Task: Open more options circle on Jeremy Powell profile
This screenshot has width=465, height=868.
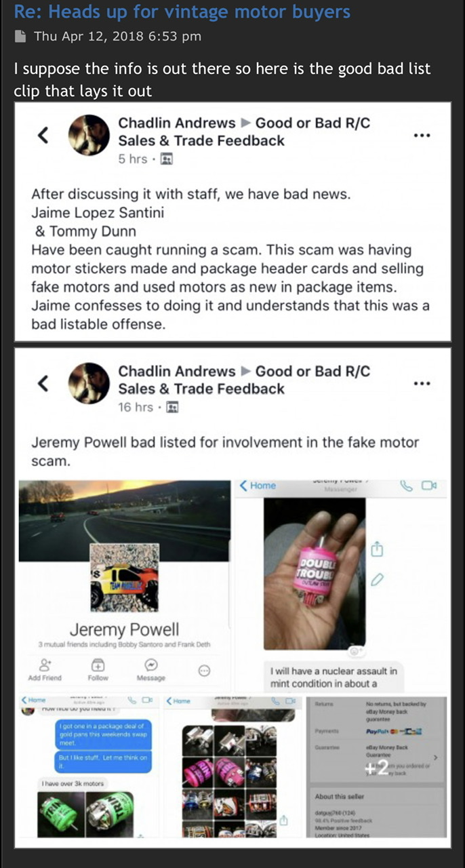Action: tap(204, 670)
